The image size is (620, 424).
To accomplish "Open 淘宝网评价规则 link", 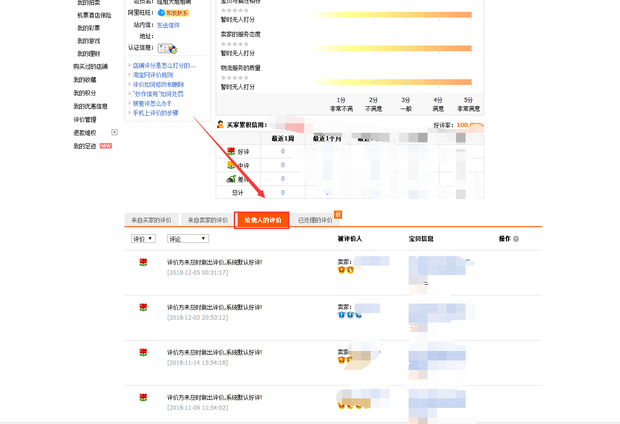I will pos(153,75).
